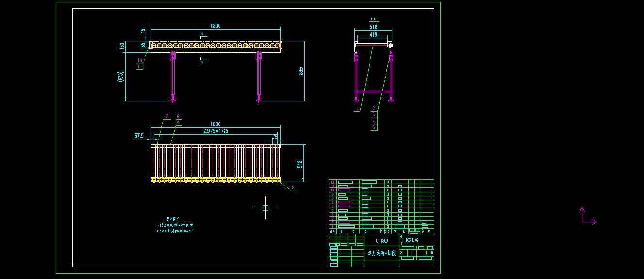Image resolution: width=644 pixels, height=279 pixels.
Task: Select the second technical requirement line
Action: (176, 231)
